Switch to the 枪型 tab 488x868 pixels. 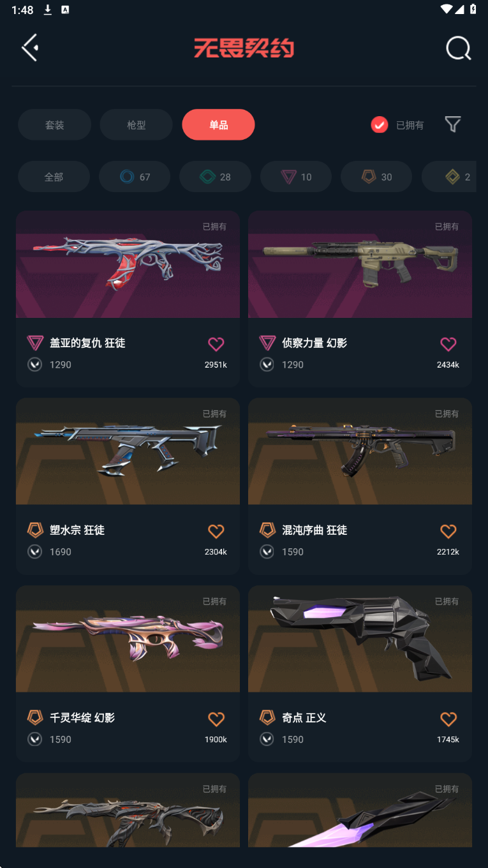point(137,124)
